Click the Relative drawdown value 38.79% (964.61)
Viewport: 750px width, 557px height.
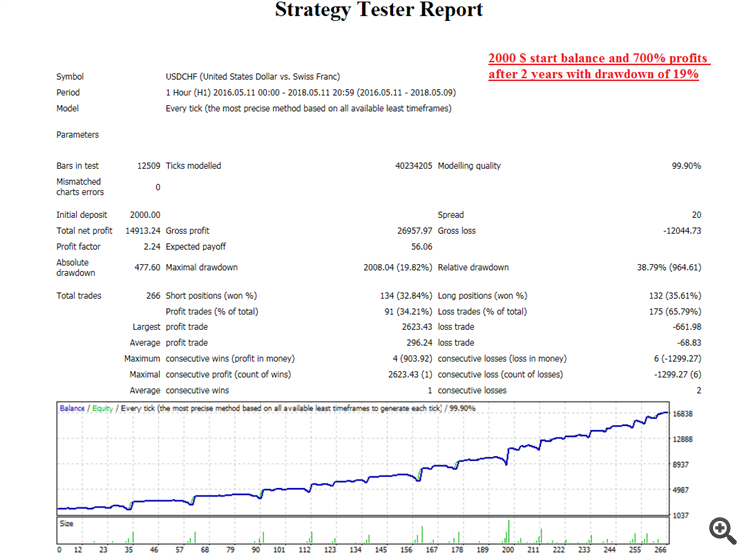click(669, 267)
